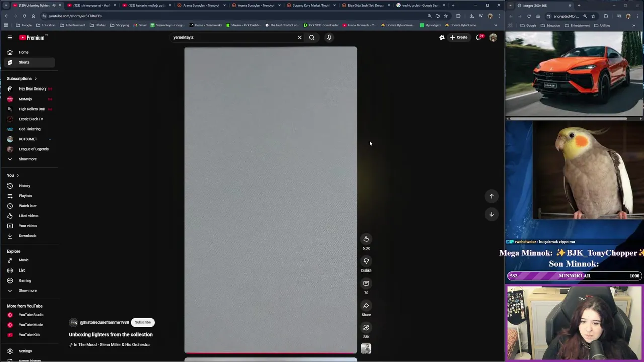Viewport: 644px width, 362px height.
Task: Clear the yemekteyiz search text
Action: click(300, 37)
